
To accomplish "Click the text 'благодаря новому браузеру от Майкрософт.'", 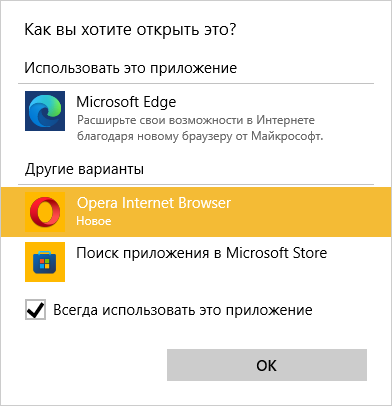I will 200,136.
